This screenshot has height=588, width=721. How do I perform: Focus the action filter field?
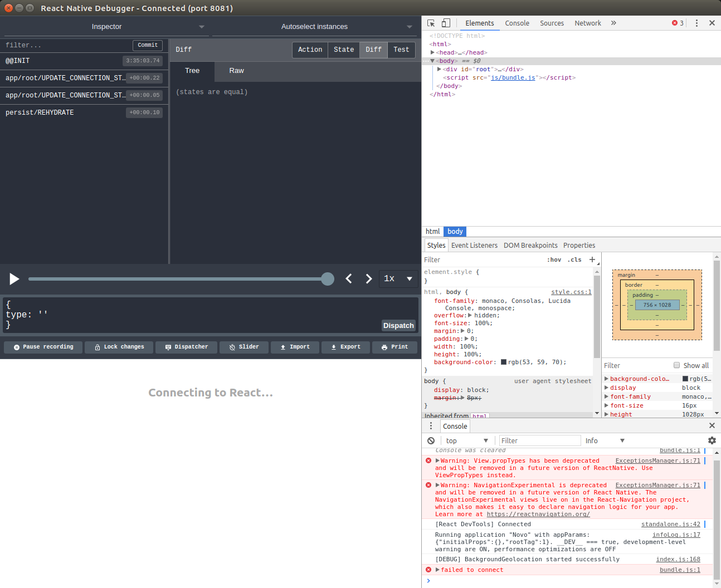pos(67,45)
